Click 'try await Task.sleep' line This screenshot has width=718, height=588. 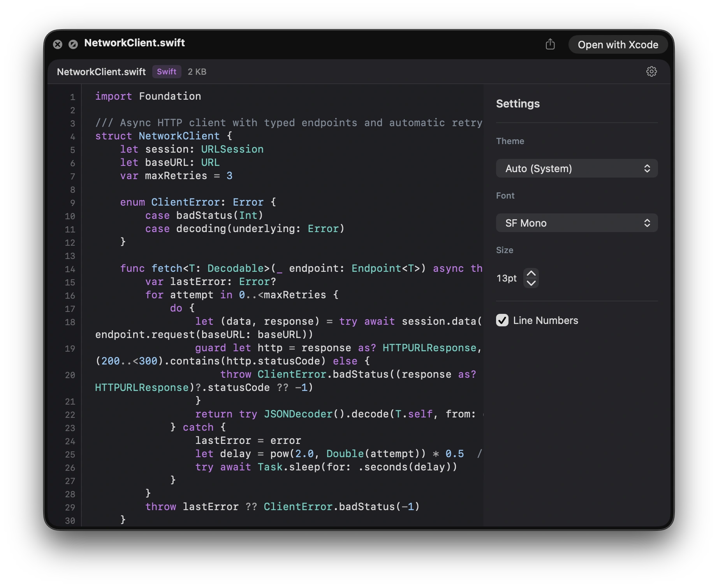point(326,467)
